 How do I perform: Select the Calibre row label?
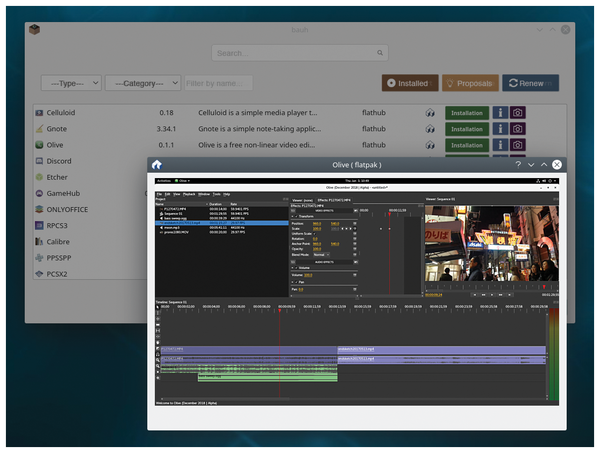[58, 241]
